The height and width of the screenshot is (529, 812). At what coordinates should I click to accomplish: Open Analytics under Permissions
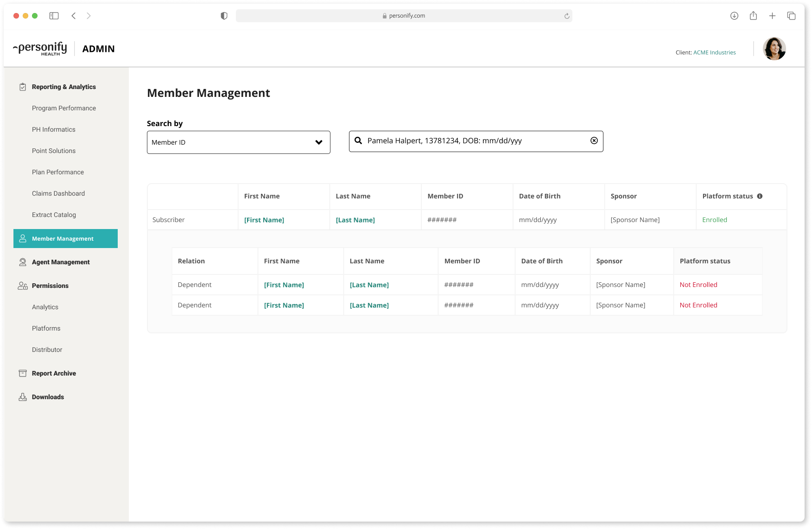45,307
